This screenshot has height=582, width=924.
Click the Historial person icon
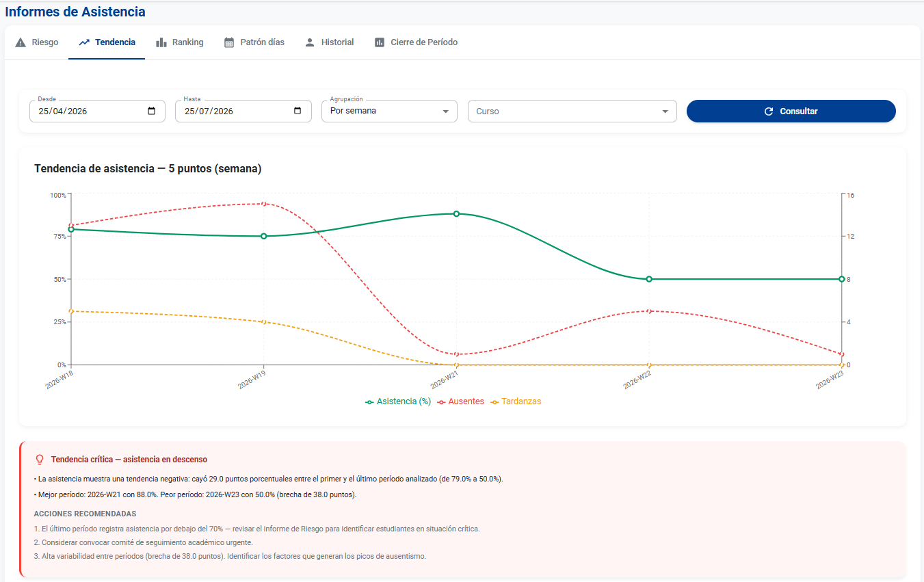click(310, 42)
